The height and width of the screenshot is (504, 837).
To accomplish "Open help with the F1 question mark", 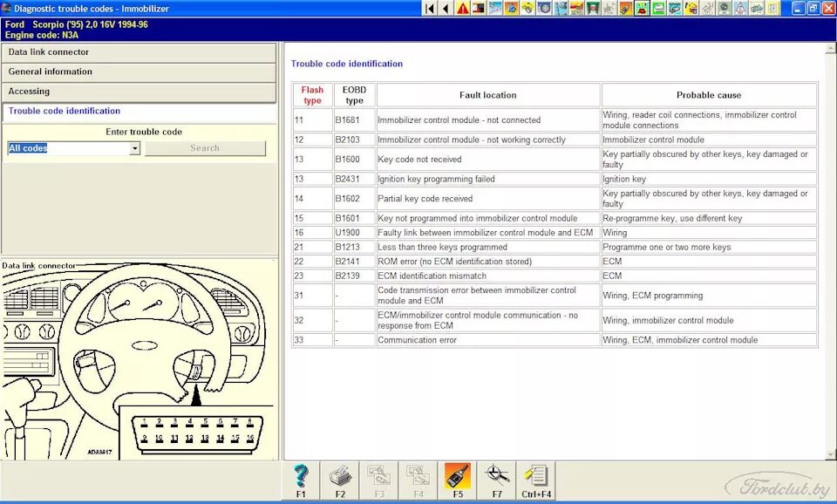I will (301, 480).
